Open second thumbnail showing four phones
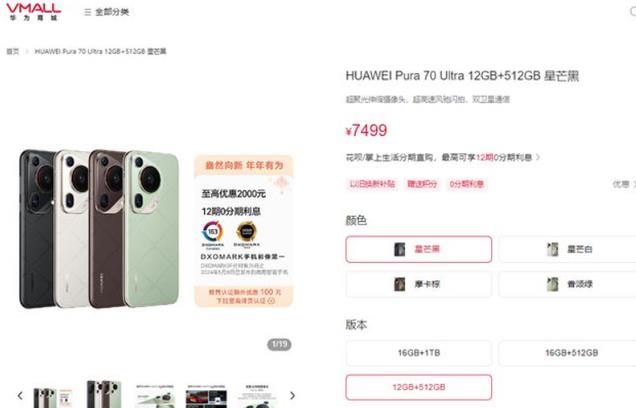This screenshot has height=408, width=636. tap(104, 394)
